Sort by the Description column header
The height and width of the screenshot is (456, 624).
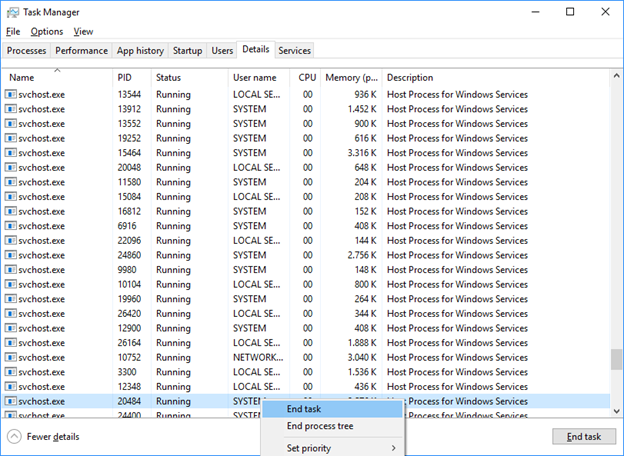click(496, 78)
